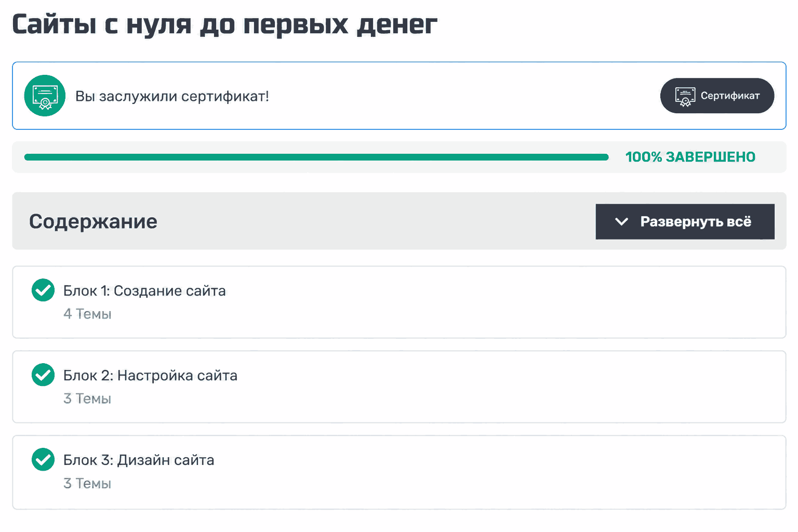Screen dimensions: 798x532
Task: Click the "4 Темы" count under Блок 1
Action: coord(87,314)
